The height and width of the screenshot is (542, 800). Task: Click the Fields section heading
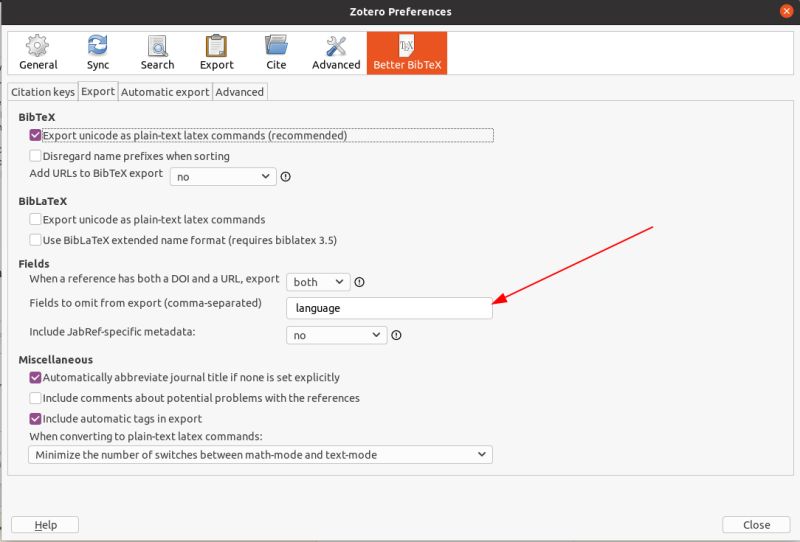(34, 264)
